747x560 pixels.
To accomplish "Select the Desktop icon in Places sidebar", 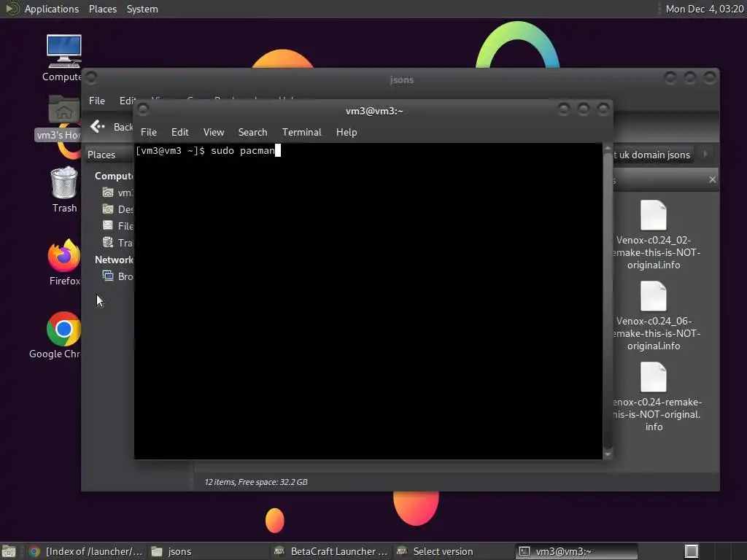I will pyautogui.click(x=108, y=209).
